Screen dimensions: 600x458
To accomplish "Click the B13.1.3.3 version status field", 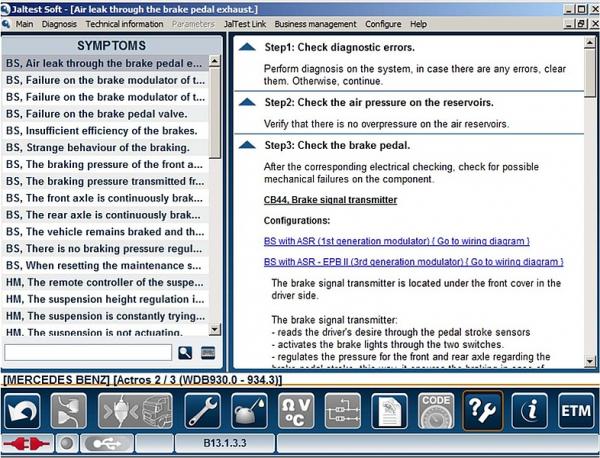I will (x=225, y=443).
